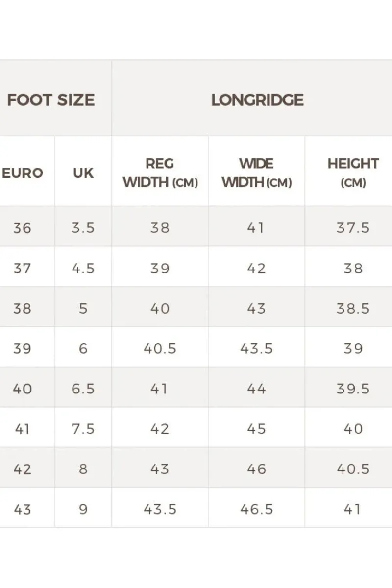The image size is (392, 588).
Task: Click Euro size 38 cell
Action: [x=23, y=308]
